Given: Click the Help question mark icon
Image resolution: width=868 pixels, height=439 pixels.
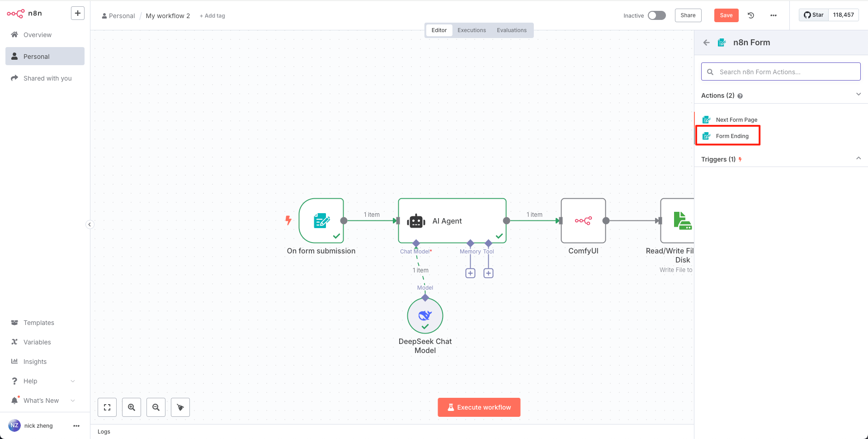Looking at the screenshot, I should (x=14, y=381).
